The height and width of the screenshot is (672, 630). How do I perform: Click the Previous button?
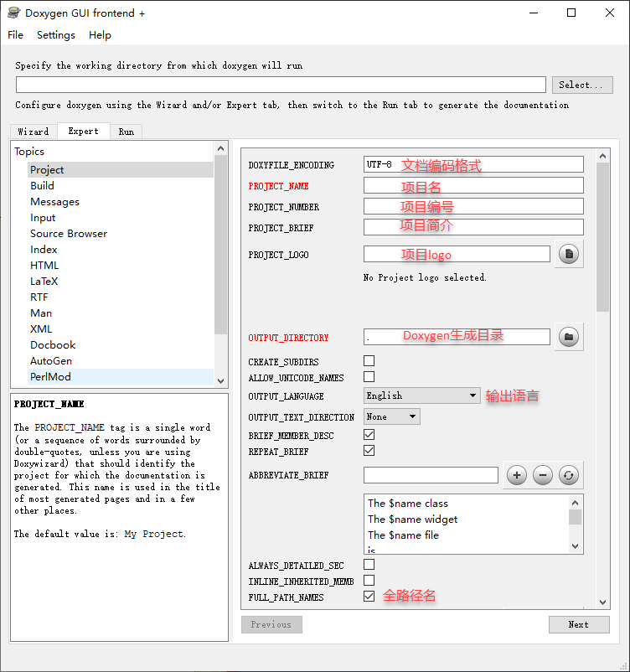pyautogui.click(x=271, y=624)
